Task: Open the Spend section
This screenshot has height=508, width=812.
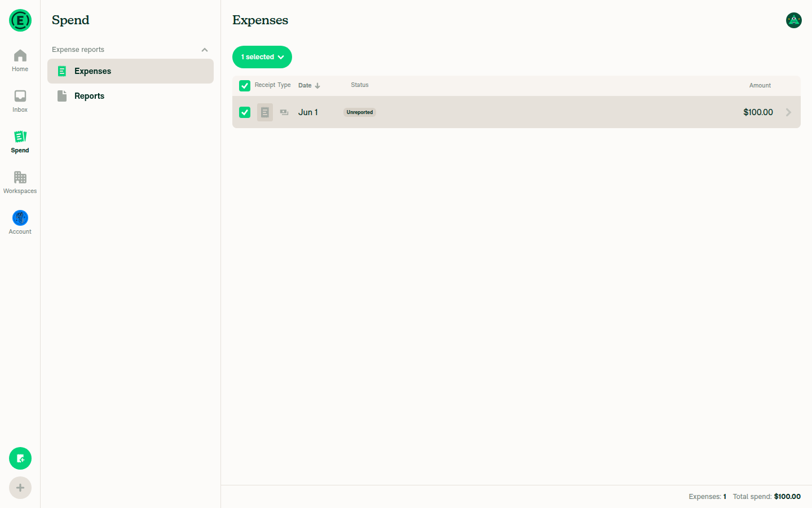Action: tap(20, 142)
